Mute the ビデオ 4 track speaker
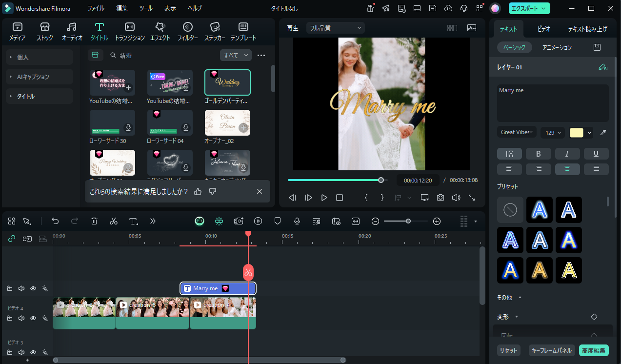This screenshot has width=621, height=364. [x=21, y=318]
